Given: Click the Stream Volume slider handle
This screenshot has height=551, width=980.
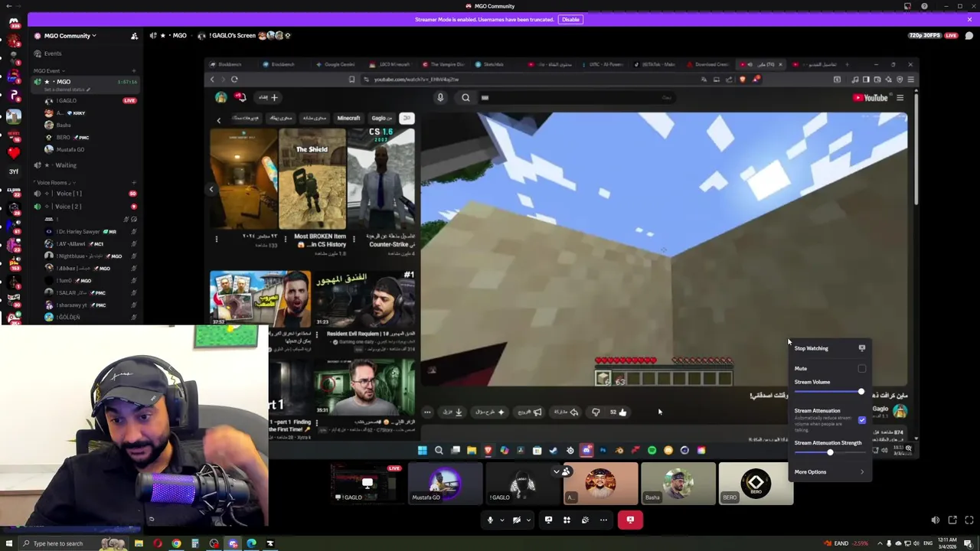Looking at the screenshot, I should [x=861, y=392].
